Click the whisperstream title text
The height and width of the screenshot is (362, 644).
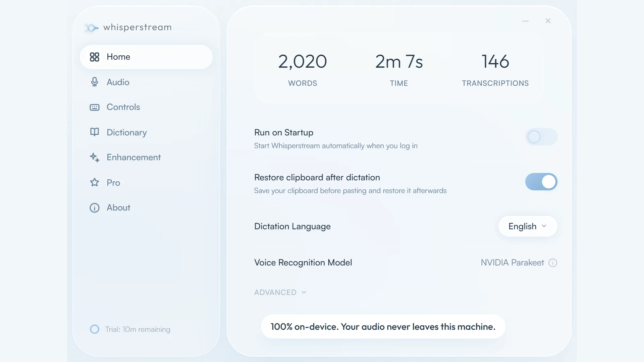click(x=138, y=27)
